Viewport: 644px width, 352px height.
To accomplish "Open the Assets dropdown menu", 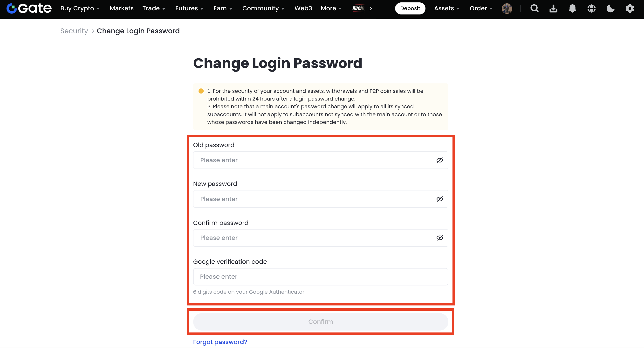I will (x=446, y=8).
